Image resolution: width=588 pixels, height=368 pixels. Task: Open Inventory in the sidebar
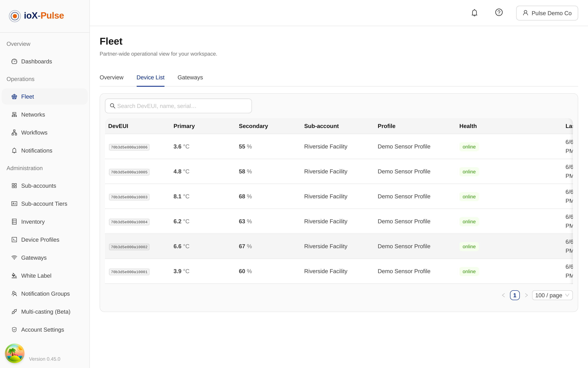coord(45,222)
